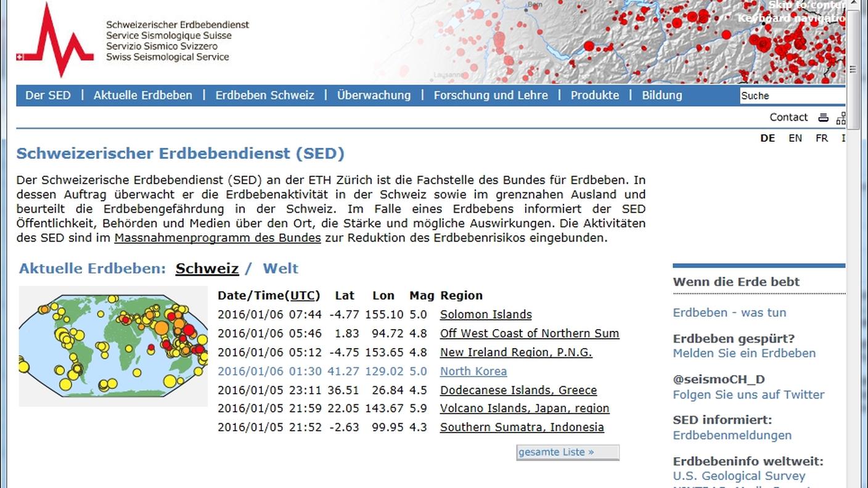Open the North Korea earthquake entry
Image resolution: width=868 pixels, height=488 pixels.
point(473,372)
